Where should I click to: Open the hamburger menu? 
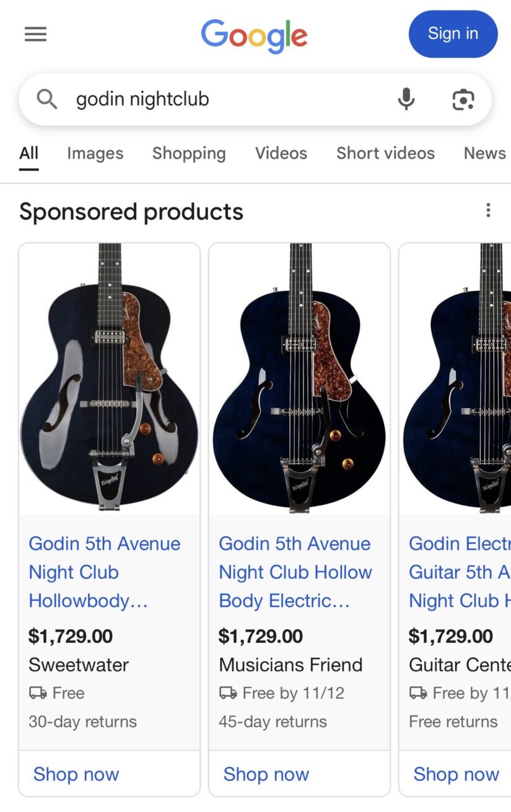[35, 34]
